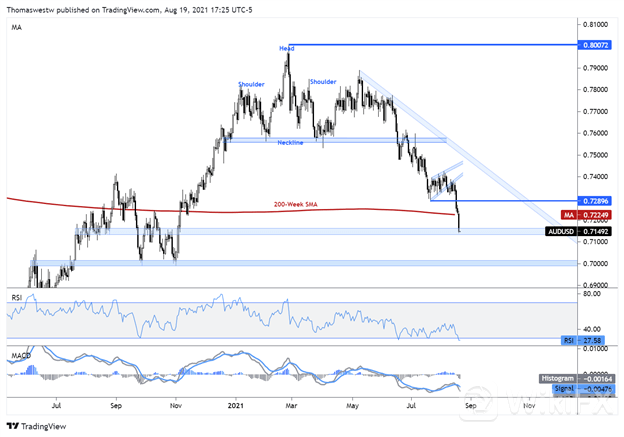Click the 0.70000 price axis label
This screenshot has height=437, width=624.
tap(596, 264)
